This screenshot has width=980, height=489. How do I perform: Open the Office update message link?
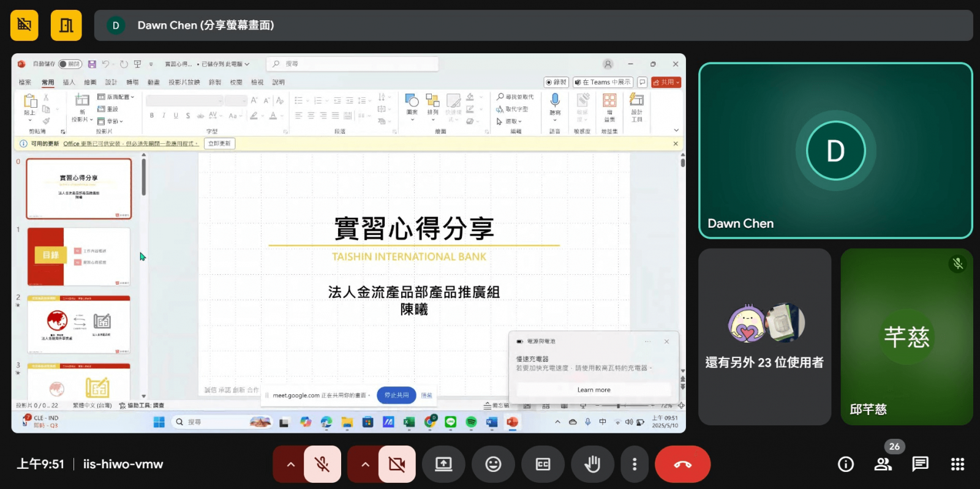tap(131, 144)
